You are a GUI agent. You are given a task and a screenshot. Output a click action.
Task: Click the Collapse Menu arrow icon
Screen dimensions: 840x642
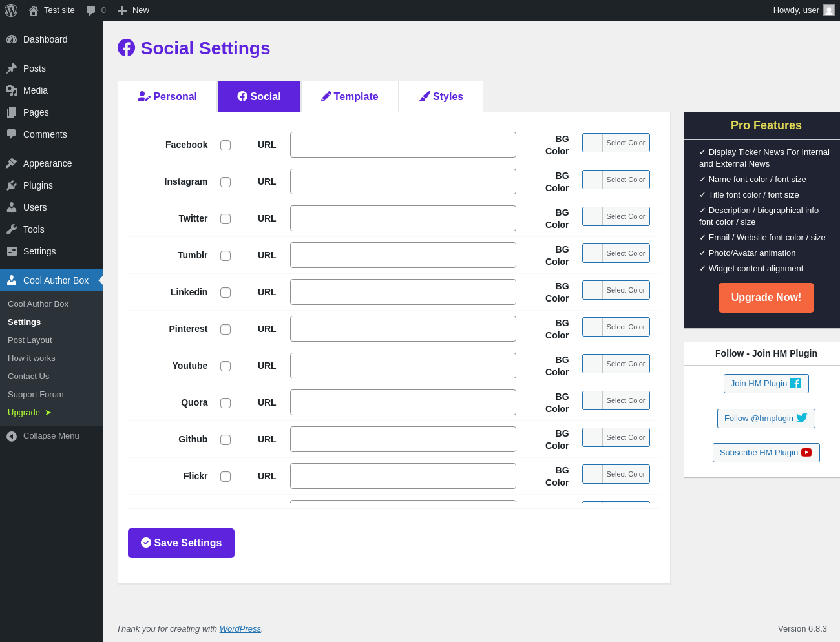[x=12, y=437]
